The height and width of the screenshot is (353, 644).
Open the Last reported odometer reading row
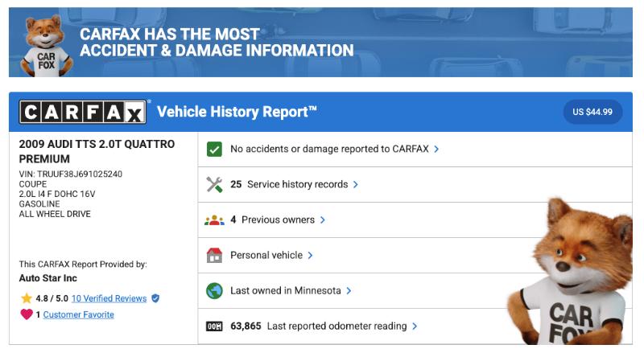tap(322, 326)
